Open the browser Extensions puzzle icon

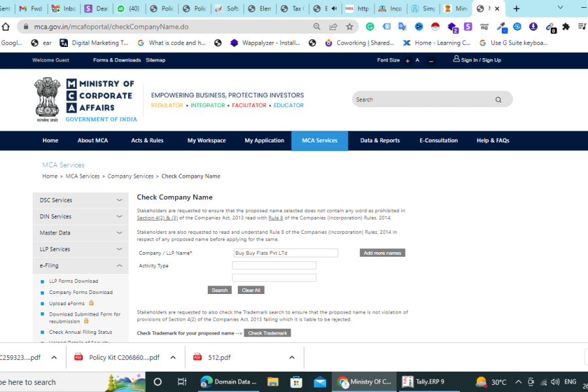click(x=566, y=27)
